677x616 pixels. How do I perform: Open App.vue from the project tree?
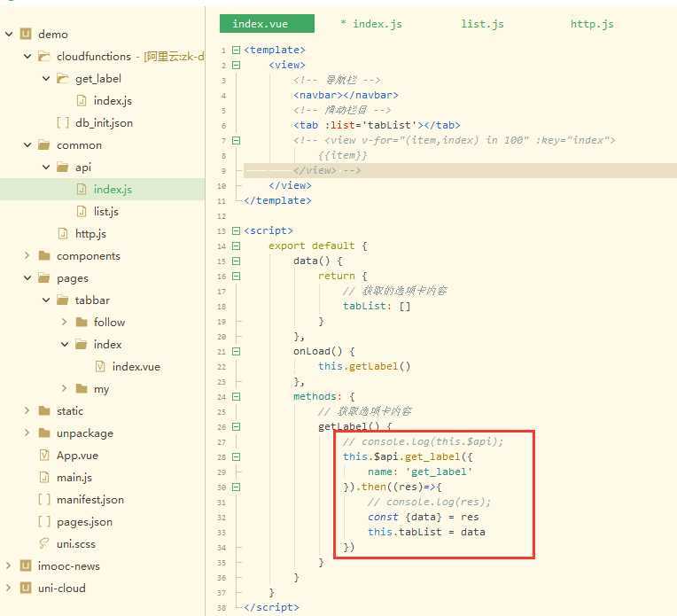77,455
